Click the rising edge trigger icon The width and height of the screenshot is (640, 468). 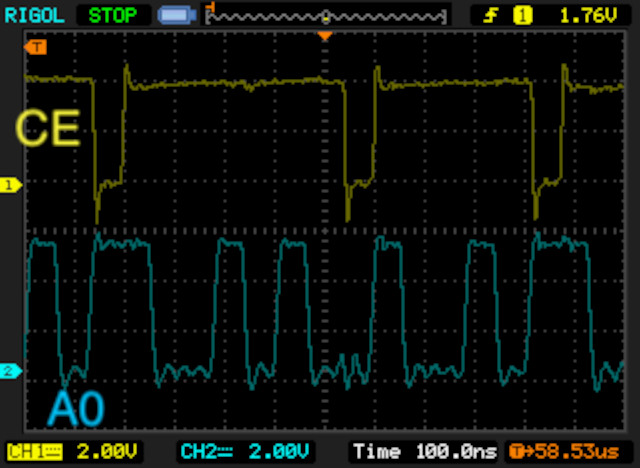click(490, 16)
